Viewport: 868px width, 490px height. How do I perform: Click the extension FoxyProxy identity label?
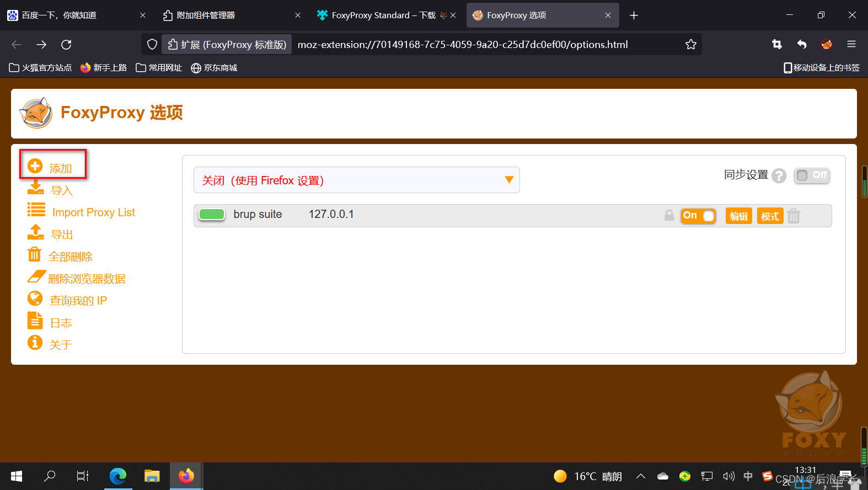pos(227,44)
